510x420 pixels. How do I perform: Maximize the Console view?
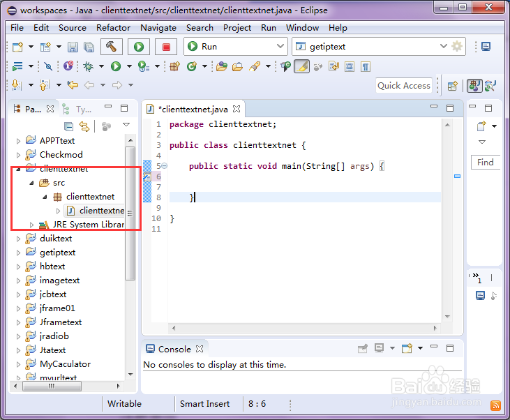coord(450,348)
